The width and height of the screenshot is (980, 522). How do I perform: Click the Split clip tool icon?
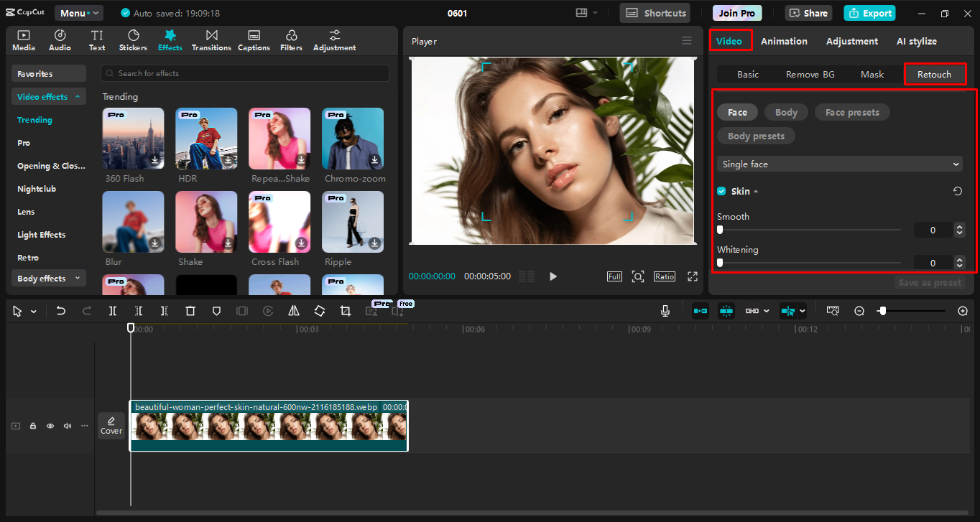pyautogui.click(x=113, y=311)
